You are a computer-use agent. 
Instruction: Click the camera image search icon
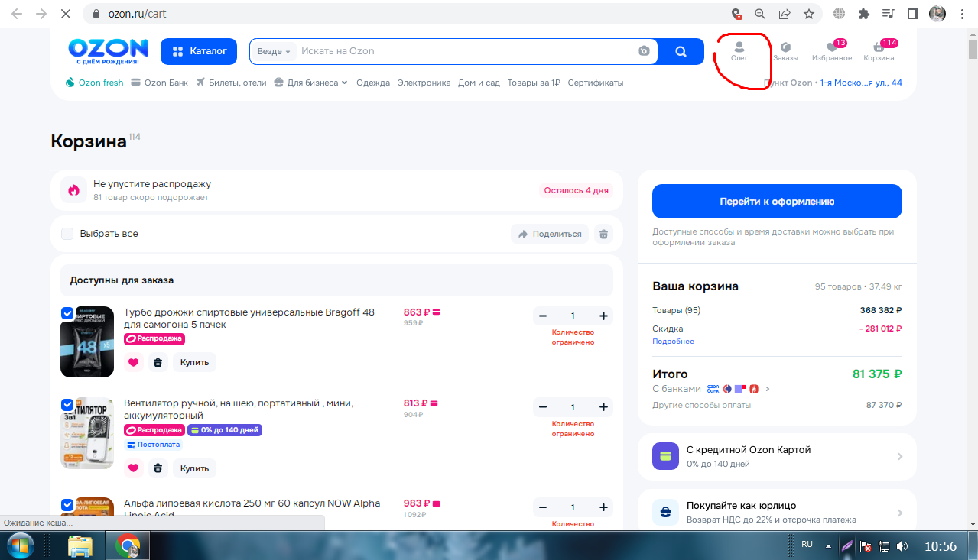tap(644, 51)
